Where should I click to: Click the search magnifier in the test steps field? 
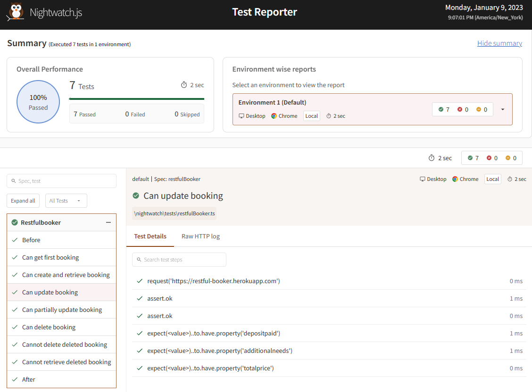pos(139,259)
